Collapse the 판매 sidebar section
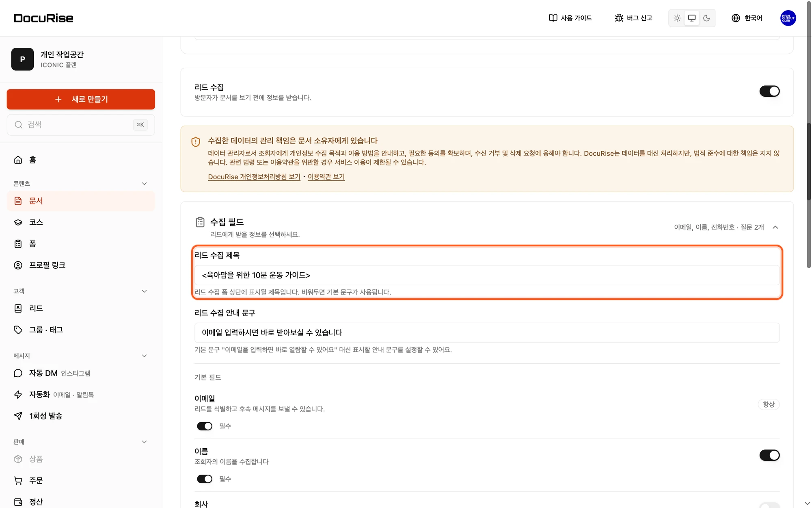The image size is (812, 508). (144, 442)
